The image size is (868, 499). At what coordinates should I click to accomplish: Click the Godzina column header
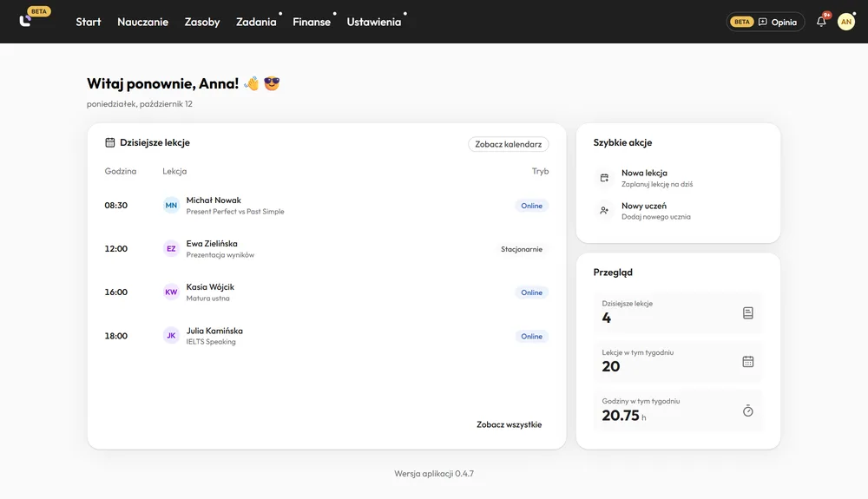click(120, 171)
